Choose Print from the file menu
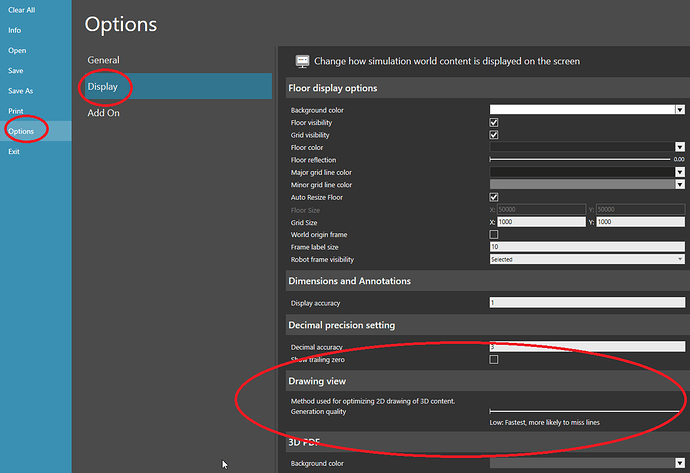Viewport: 690px width, 473px height. tap(16, 111)
